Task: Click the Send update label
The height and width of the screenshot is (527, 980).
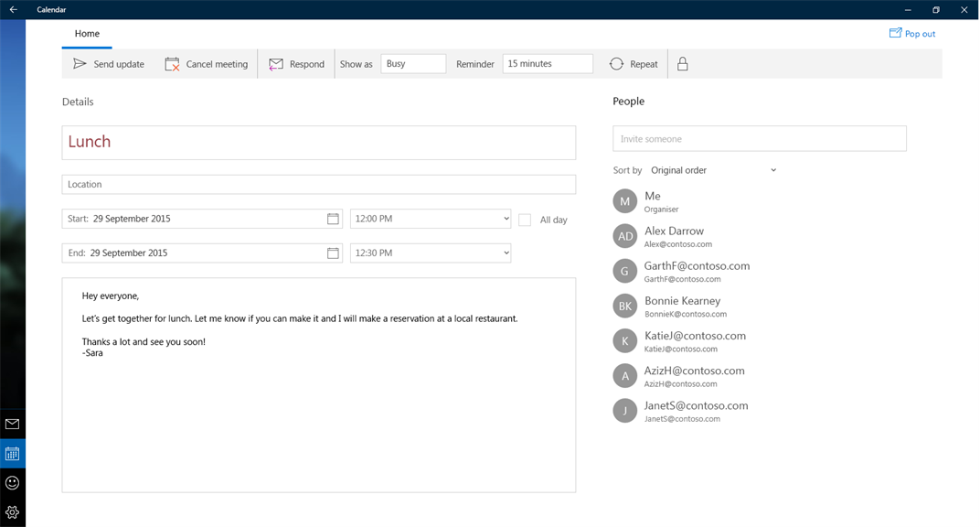Action: (119, 64)
